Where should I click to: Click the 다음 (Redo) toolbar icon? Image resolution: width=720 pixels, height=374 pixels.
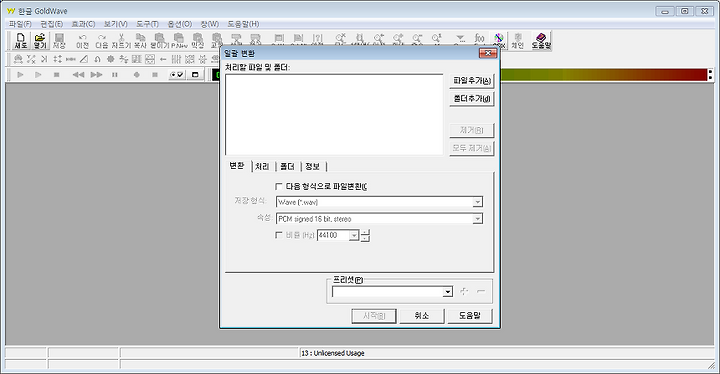[102, 40]
